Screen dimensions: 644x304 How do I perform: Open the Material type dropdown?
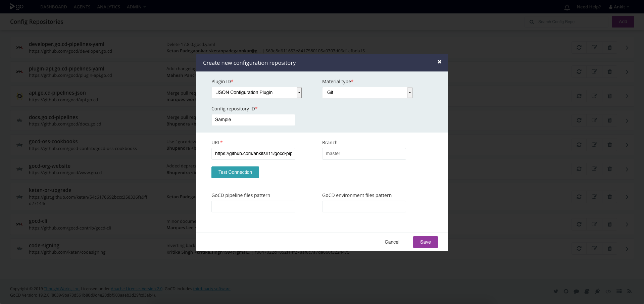pyautogui.click(x=367, y=93)
